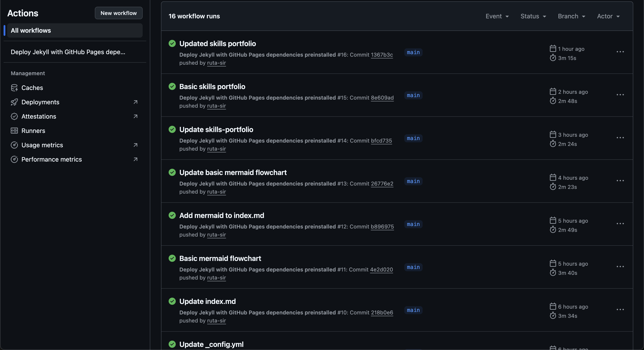644x350 pixels.
Task: Open the Updated skills portfolio run
Action: (218, 44)
